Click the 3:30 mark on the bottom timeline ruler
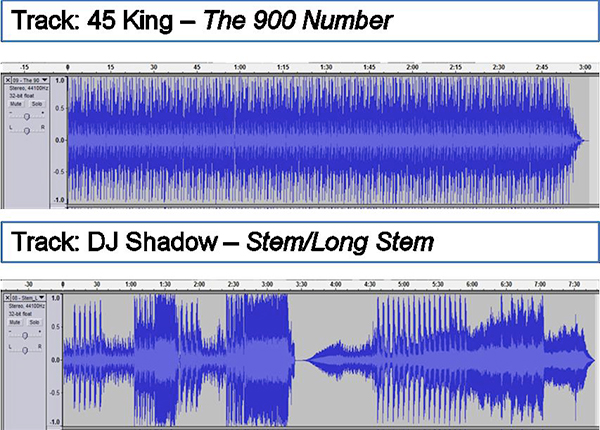 click(x=301, y=285)
